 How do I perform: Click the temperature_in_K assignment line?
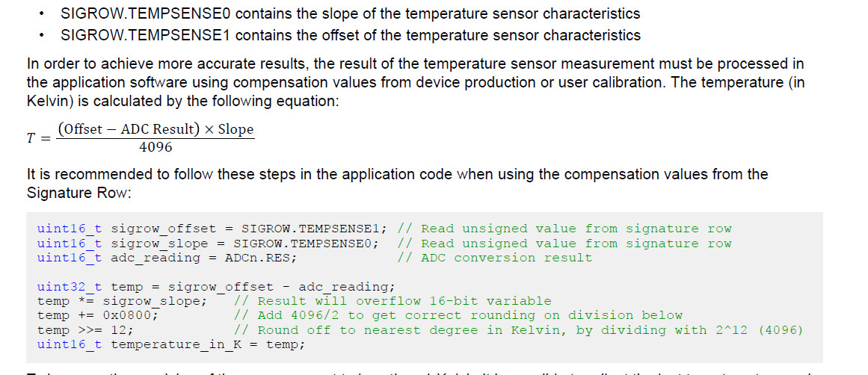point(171,344)
